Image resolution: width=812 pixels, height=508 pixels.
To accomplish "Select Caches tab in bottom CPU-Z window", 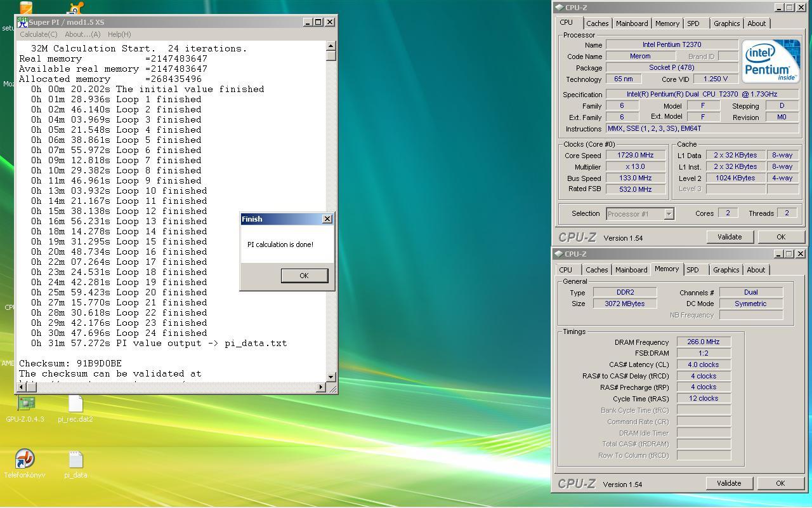I will click(x=596, y=270).
